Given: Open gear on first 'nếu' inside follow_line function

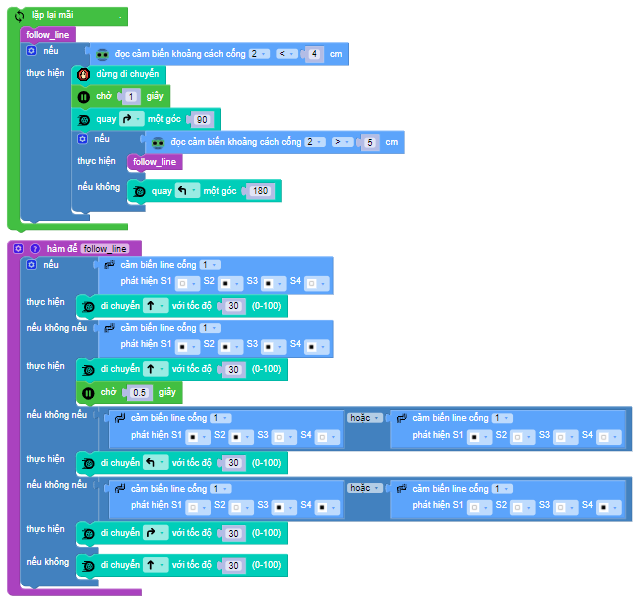Looking at the screenshot, I should 31,264.
